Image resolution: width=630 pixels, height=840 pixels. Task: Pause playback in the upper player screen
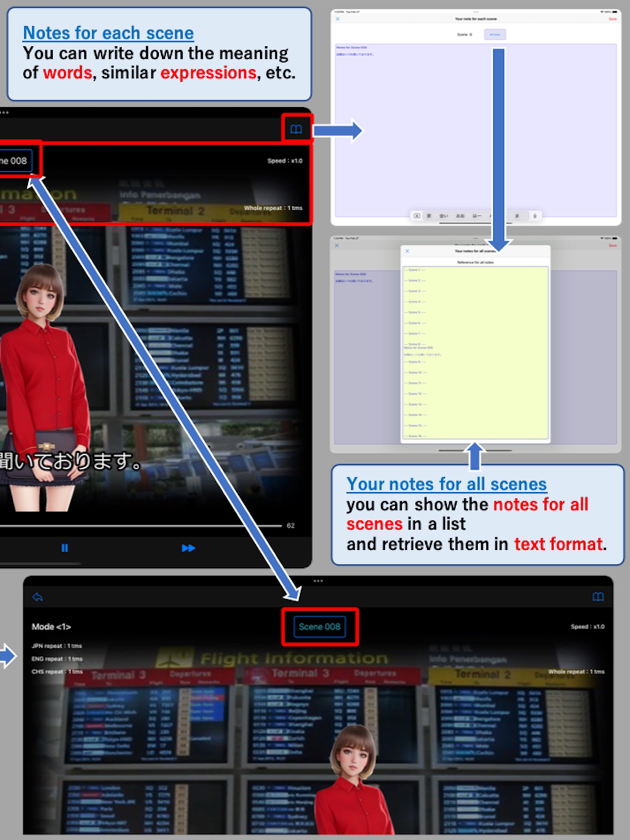64,548
